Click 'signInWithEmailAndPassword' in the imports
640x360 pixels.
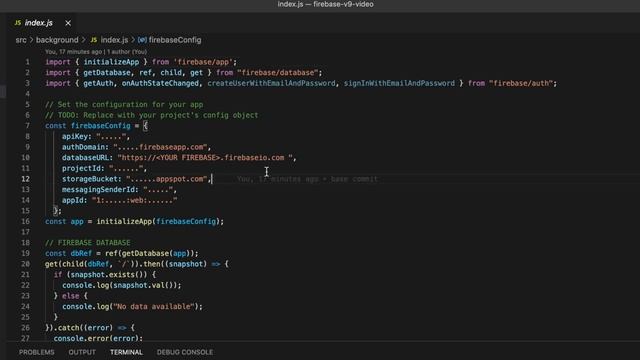click(399, 83)
